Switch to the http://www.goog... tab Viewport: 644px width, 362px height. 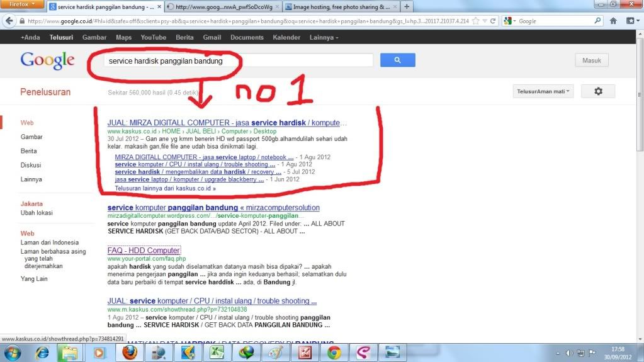click(224, 6)
